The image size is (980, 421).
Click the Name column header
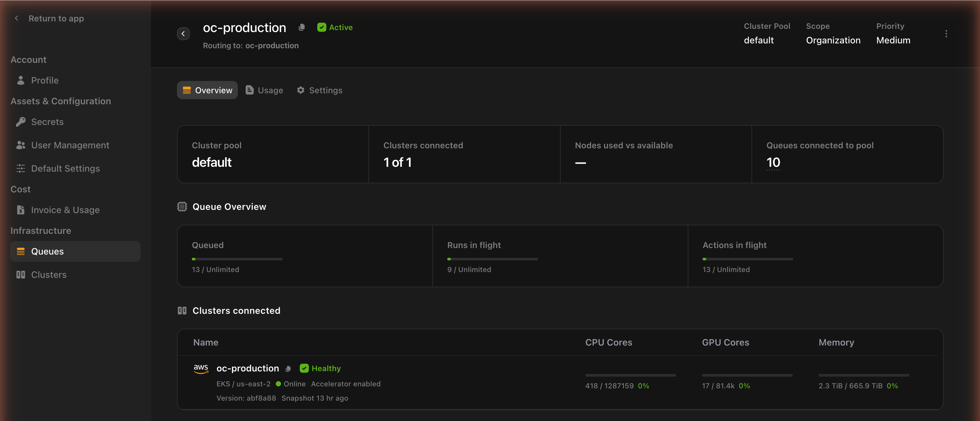pos(206,342)
